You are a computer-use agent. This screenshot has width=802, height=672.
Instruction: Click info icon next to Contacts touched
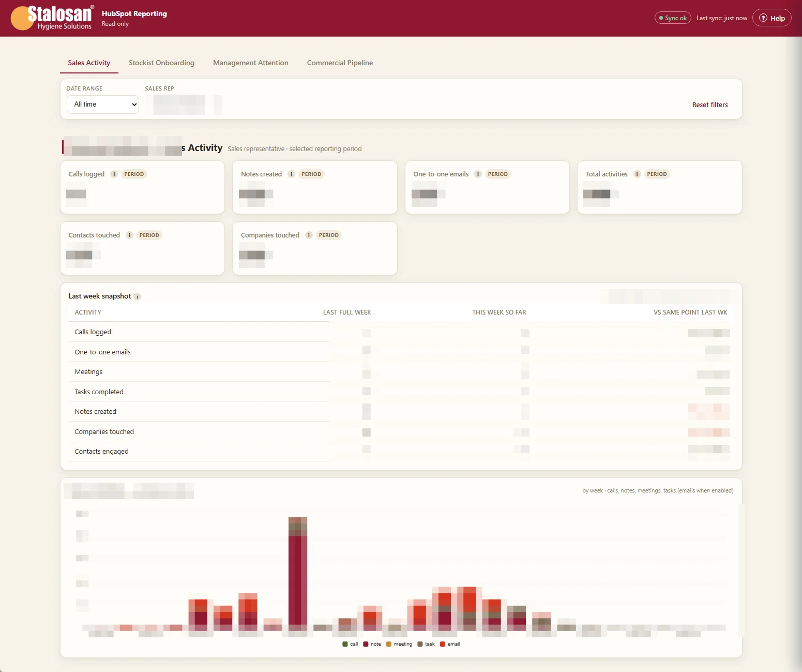130,235
